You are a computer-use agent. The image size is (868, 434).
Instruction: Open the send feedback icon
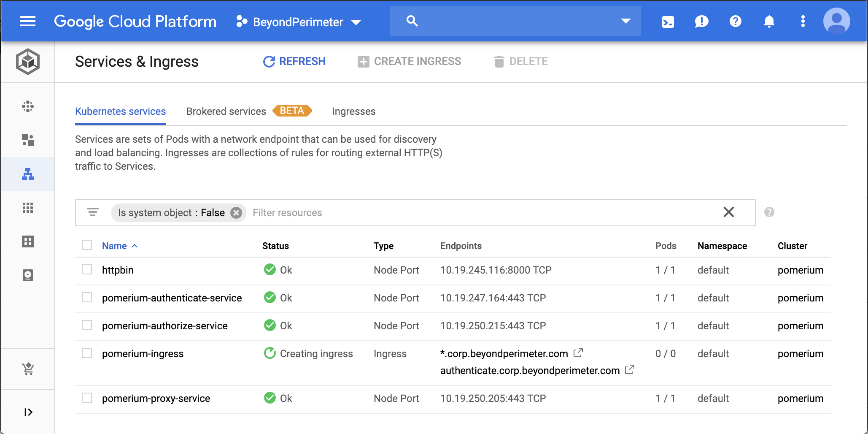[702, 22]
